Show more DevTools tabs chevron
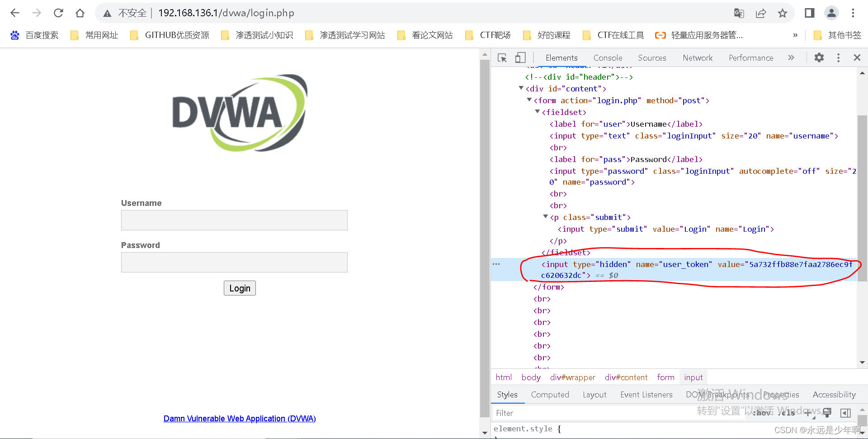The image size is (868, 439). [x=791, y=57]
